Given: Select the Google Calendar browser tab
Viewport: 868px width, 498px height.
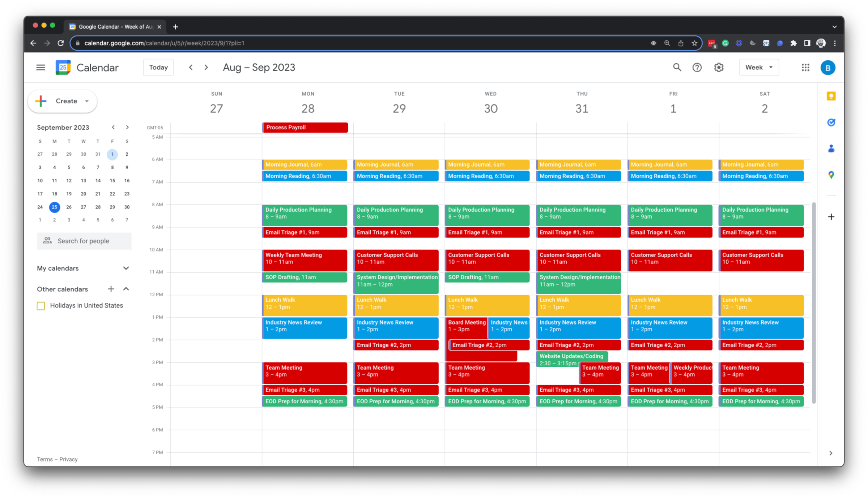Looking at the screenshot, I should click(x=115, y=27).
